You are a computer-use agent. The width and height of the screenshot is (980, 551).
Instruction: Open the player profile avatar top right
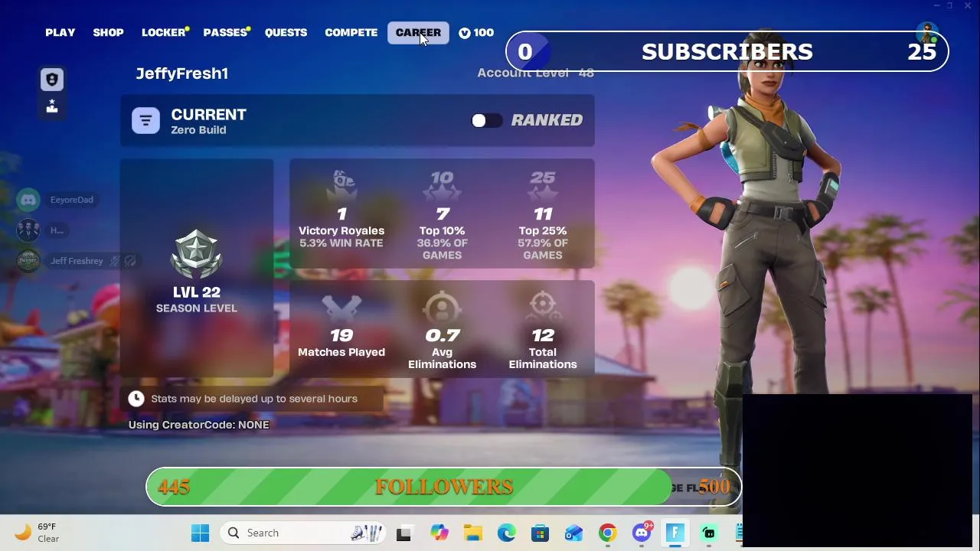click(x=927, y=34)
